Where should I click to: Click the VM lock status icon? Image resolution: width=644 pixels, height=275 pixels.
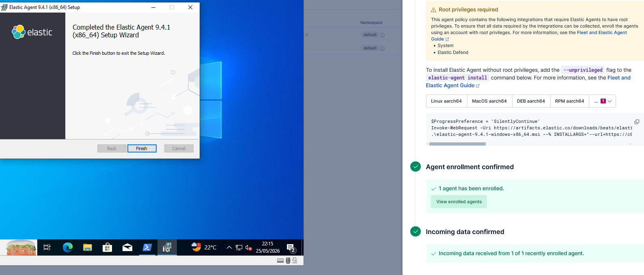tap(295, 260)
